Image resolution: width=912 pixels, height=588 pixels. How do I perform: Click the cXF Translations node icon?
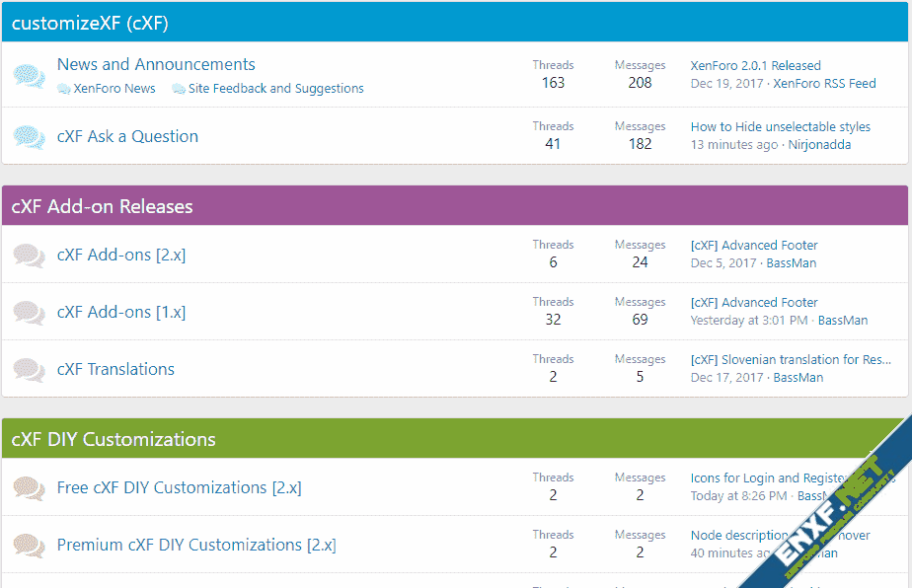30,370
